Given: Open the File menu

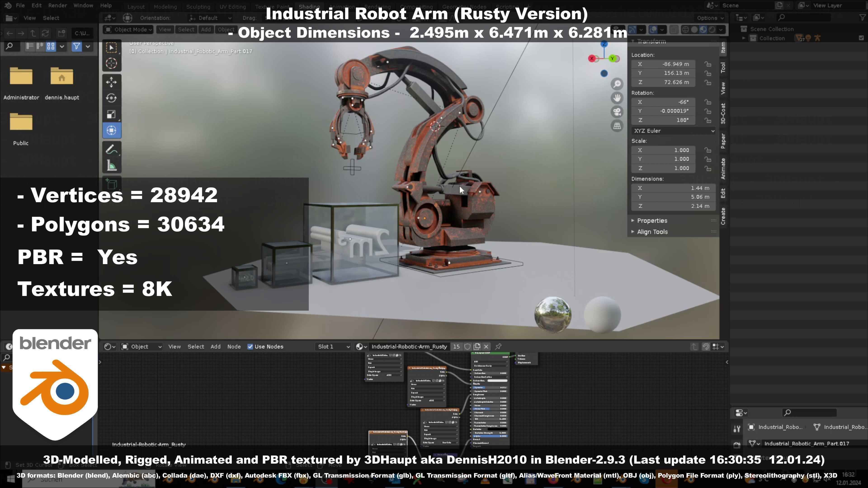Looking at the screenshot, I should (20, 5).
